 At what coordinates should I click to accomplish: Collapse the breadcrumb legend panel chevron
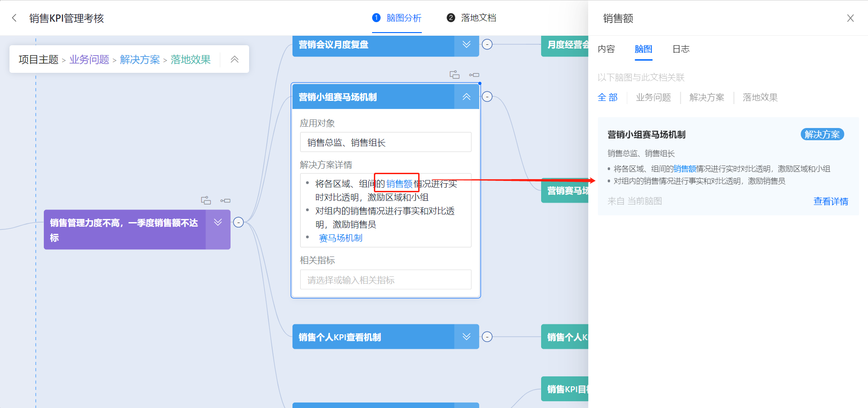point(235,59)
